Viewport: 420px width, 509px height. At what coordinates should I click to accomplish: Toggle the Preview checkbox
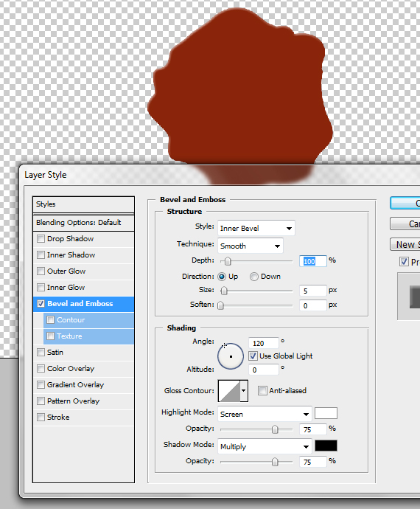404,262
